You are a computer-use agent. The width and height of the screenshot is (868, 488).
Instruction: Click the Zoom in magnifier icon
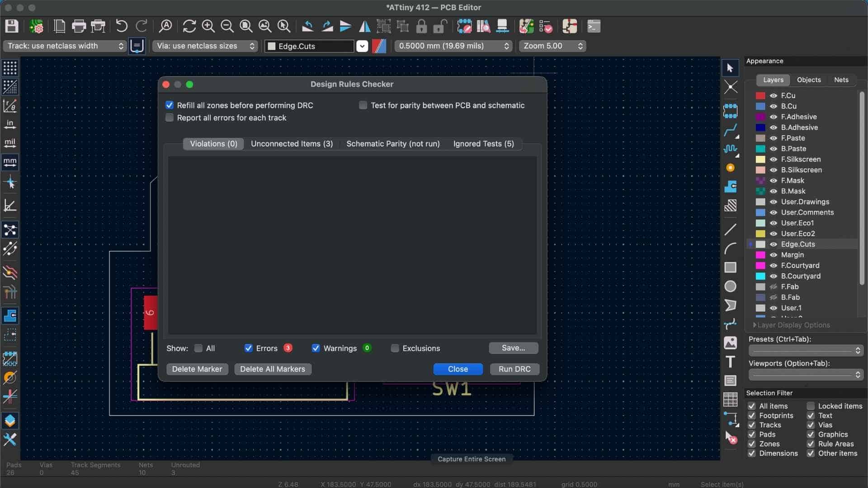click(208, 26)
